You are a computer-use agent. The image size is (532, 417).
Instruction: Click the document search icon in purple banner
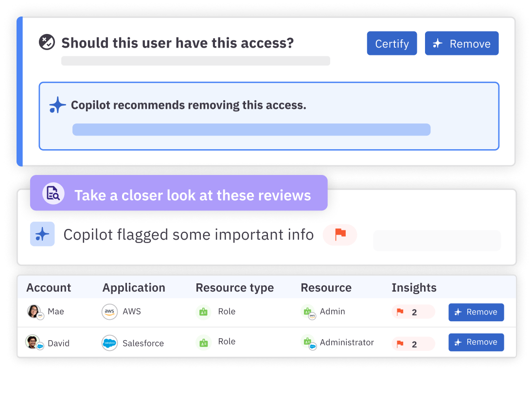53,193
